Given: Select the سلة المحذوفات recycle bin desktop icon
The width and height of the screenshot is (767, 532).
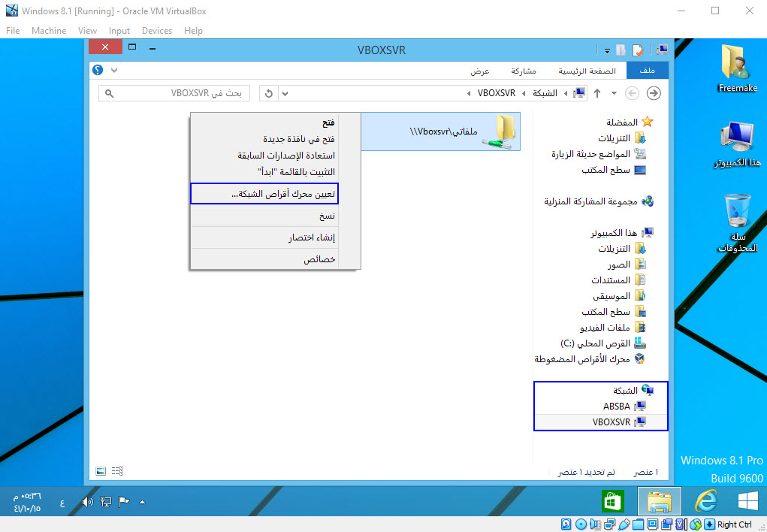Looking at the screenshot, I should click(x=738, y=222).
